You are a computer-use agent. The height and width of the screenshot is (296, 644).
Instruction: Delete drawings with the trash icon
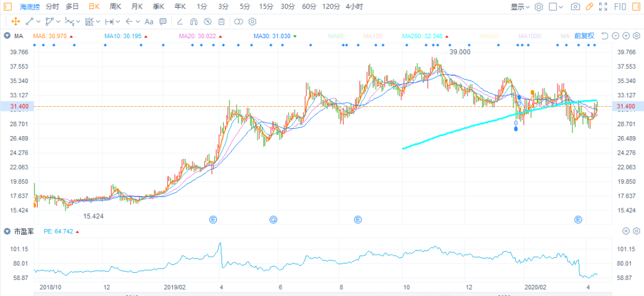point(222,22)
